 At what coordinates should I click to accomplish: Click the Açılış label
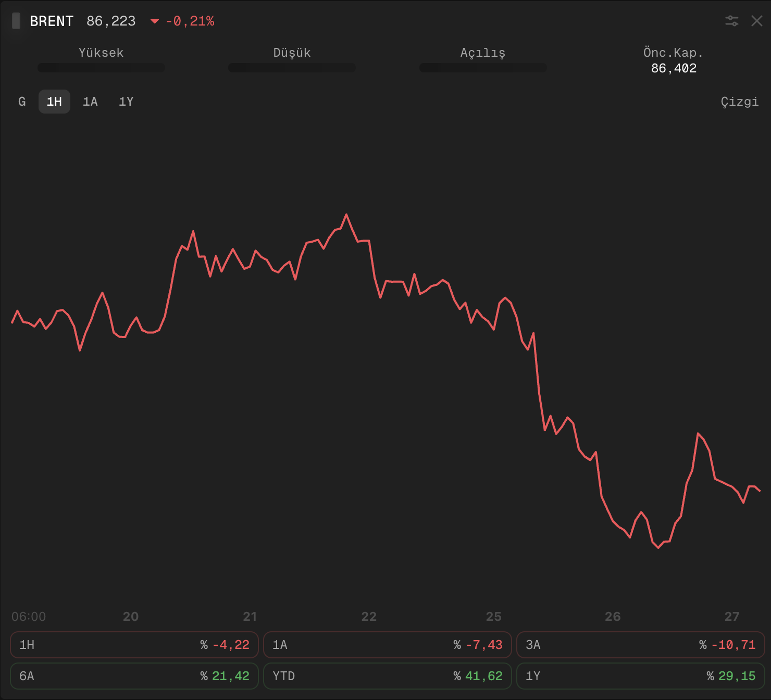click(483, 53)
